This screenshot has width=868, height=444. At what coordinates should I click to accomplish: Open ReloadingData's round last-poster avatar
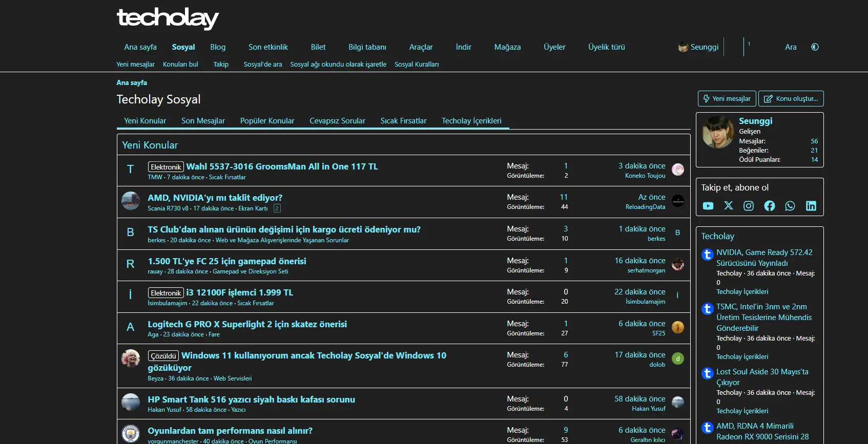click(x=678, y=201)
